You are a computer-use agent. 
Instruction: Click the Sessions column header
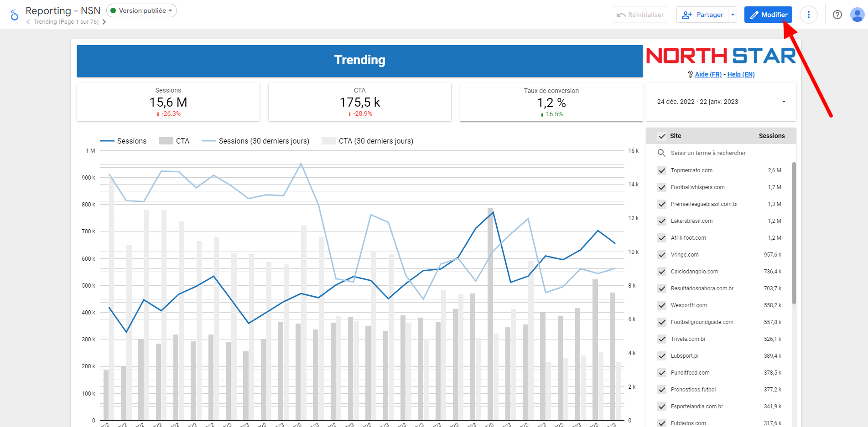tap(771, 136)
